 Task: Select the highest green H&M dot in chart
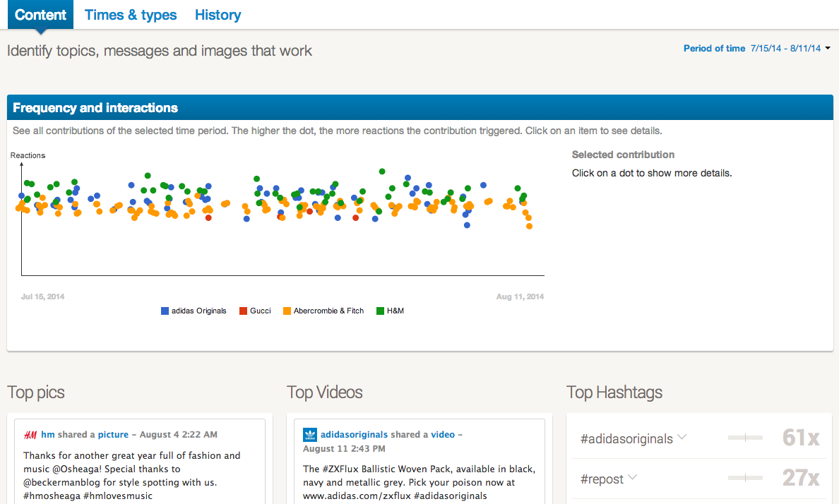pos(382,172)
